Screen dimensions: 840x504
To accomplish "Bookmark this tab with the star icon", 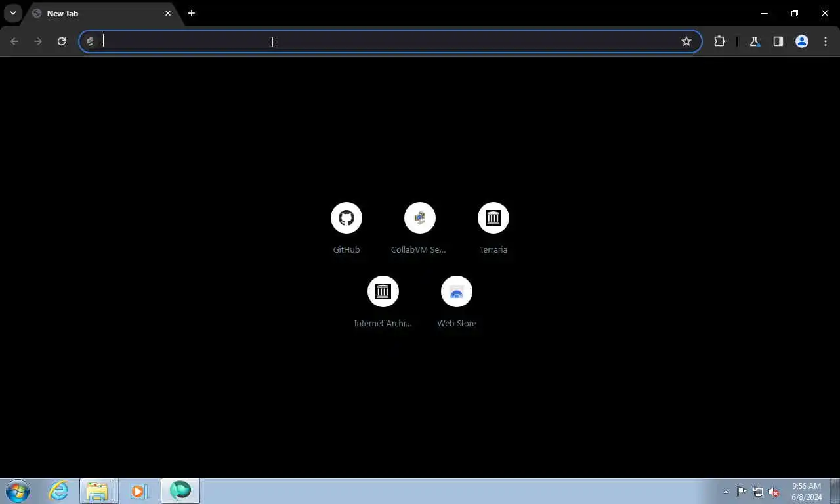I will (x=686, y=41).
